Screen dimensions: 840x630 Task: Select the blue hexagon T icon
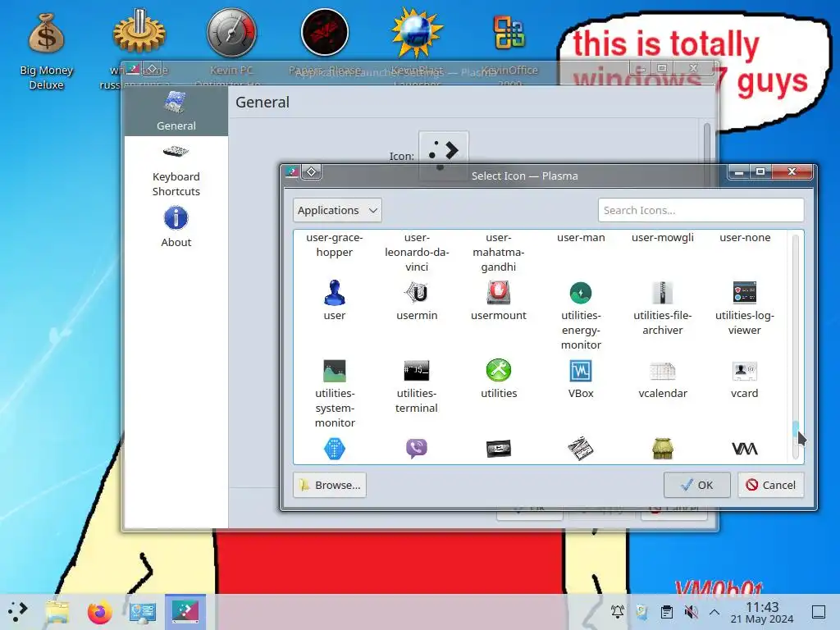point(335,449)
